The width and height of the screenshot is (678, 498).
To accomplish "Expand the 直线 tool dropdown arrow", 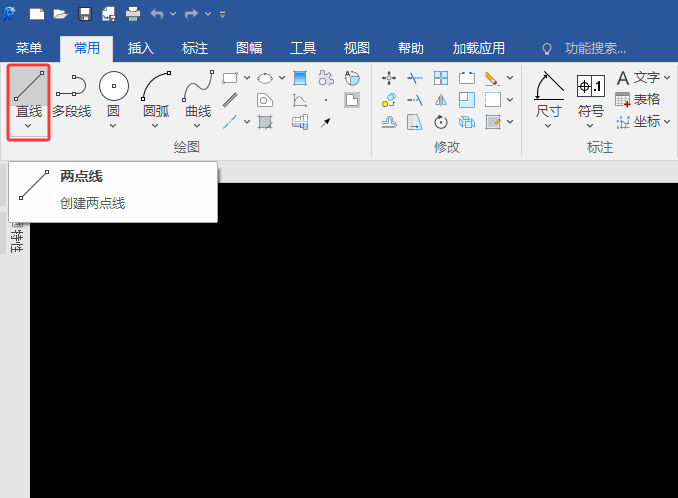I will (x=28, y=126).
